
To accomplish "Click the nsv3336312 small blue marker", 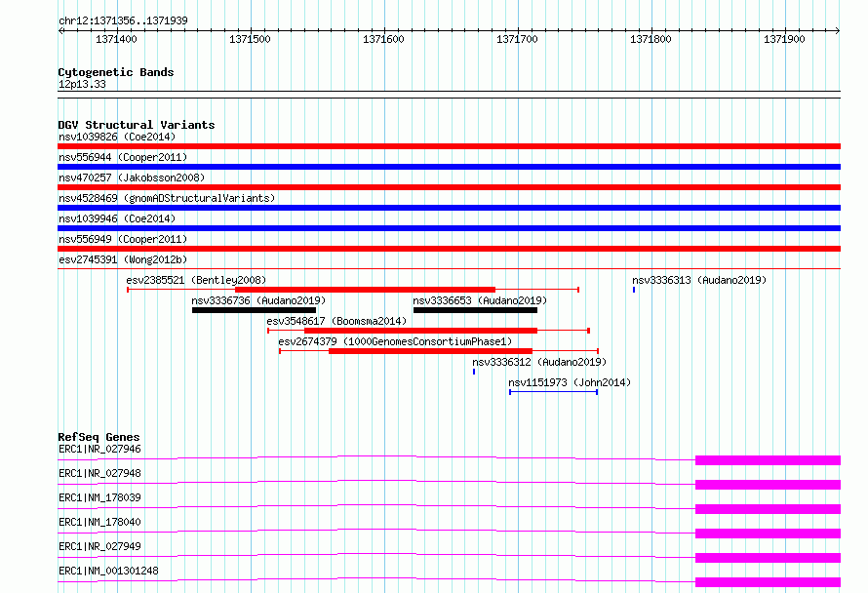I will (474, 372).
